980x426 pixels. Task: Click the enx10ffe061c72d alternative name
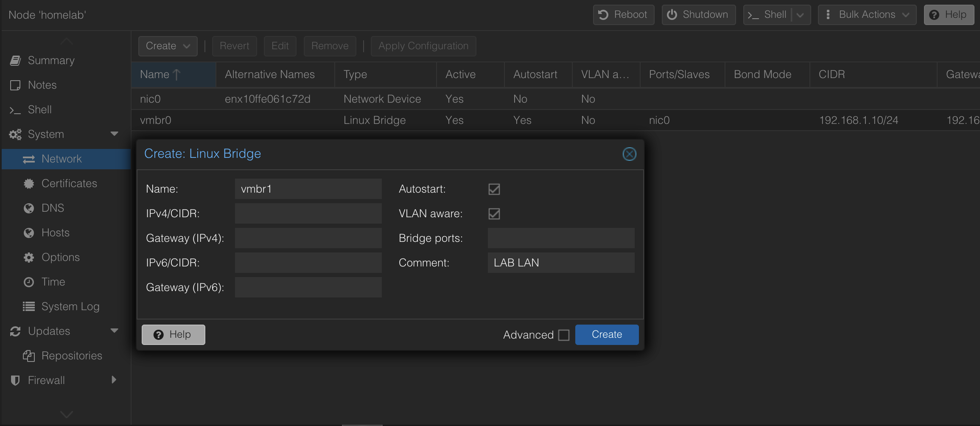268,99
